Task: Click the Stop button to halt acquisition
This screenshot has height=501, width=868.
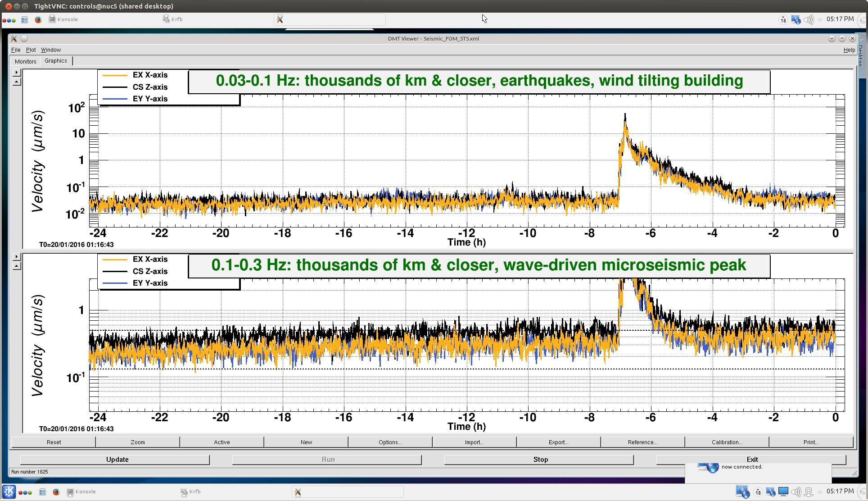Action: 540,459
